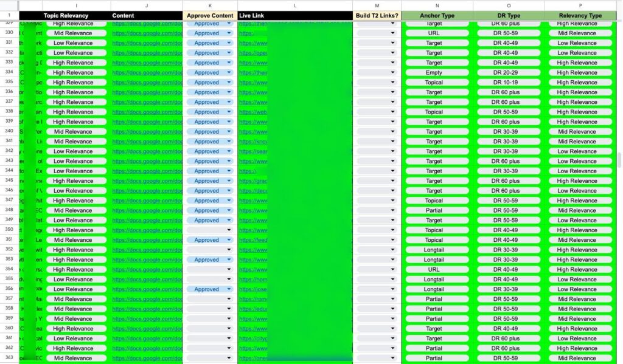Expand the Approved dropdown arrow in row 356

(229, 289)
